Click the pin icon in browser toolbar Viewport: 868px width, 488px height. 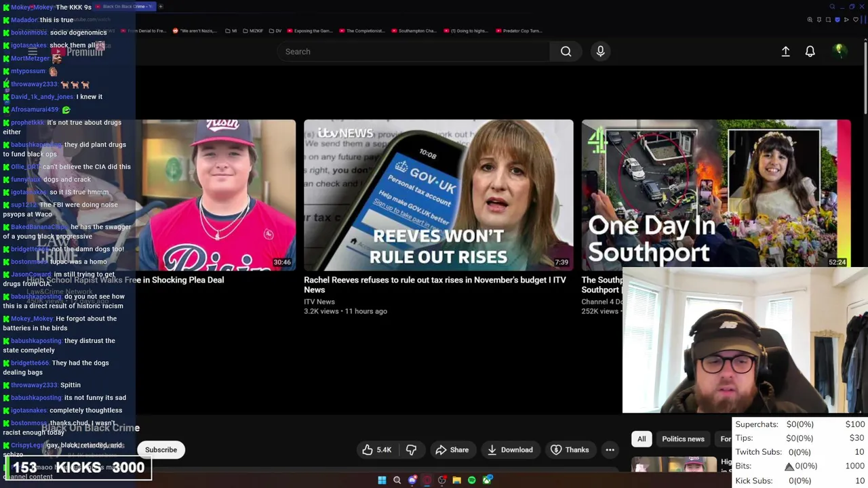tap(819, 20)
